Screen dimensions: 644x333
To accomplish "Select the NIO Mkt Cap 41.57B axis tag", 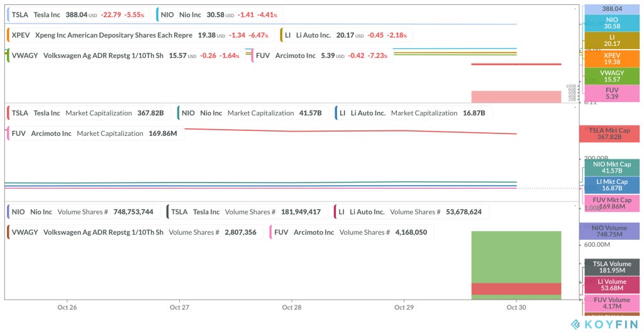I will pyautogui.click(x=612, y=167).
